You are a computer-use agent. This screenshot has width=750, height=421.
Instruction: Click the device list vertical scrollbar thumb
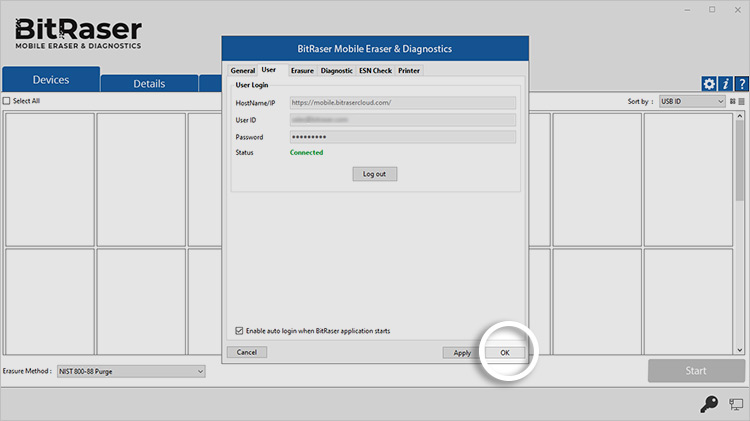point(739,160)
